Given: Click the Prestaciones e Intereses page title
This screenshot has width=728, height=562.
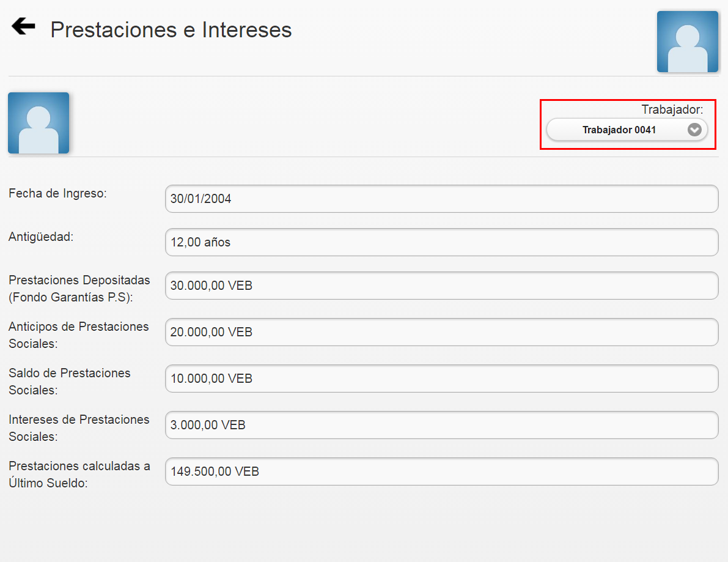Looking at the screenshot, I should 171,29.
